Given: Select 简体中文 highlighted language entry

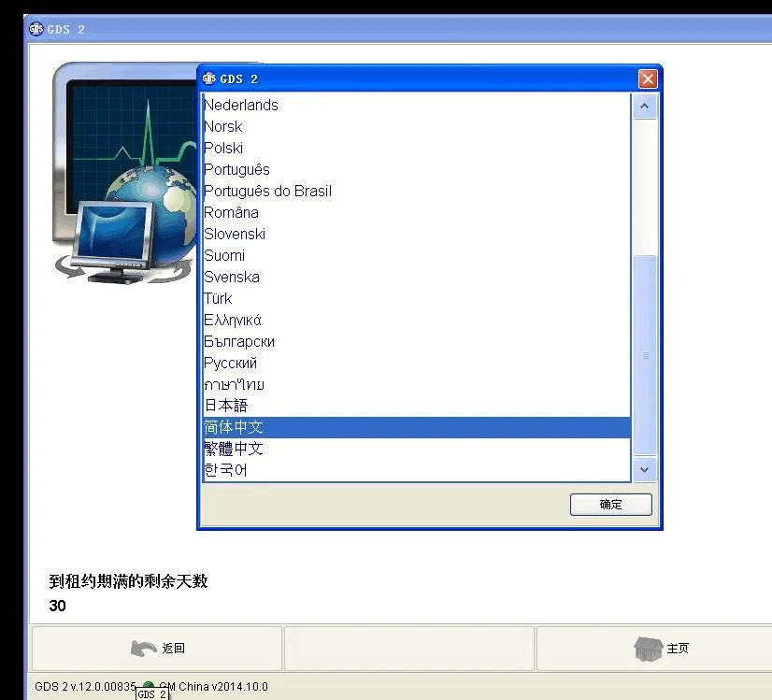Looking at the screenshot, I should click(234, 427).
